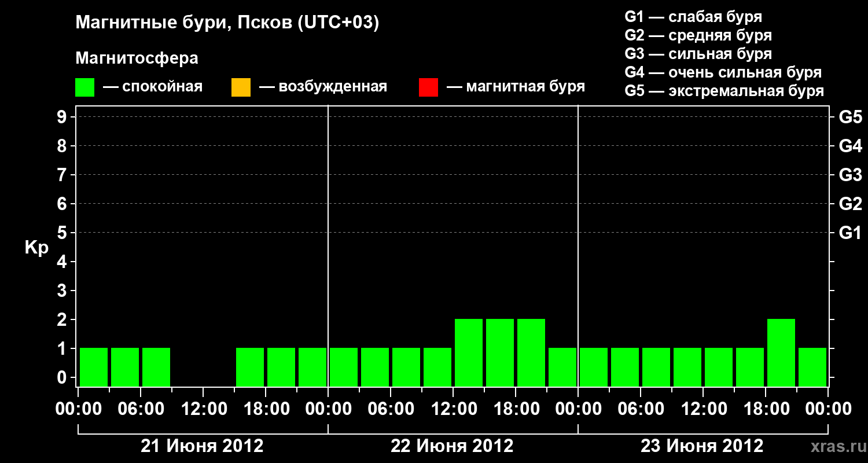The width and height of the screenshot is (868, 463).
Task: Click the 23 Июня 09:00–12:00 green bar
Action: pos(687,367)
